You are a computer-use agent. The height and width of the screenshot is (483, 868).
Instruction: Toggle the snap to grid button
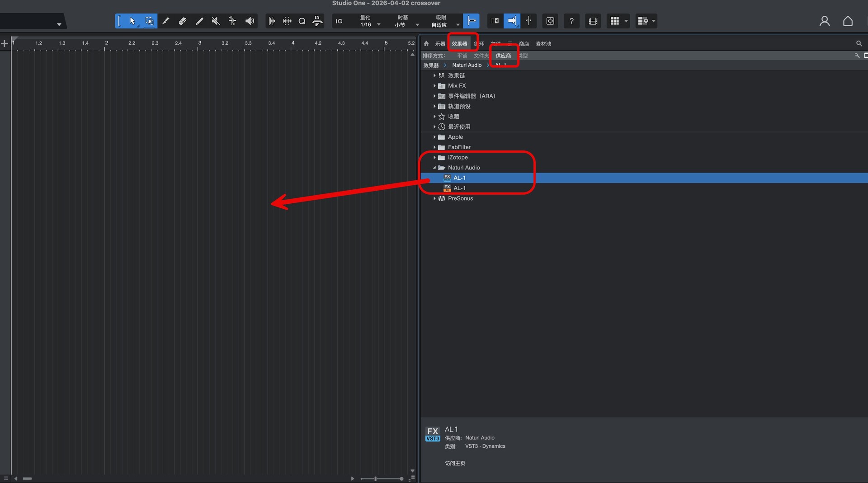pos(471,21)
